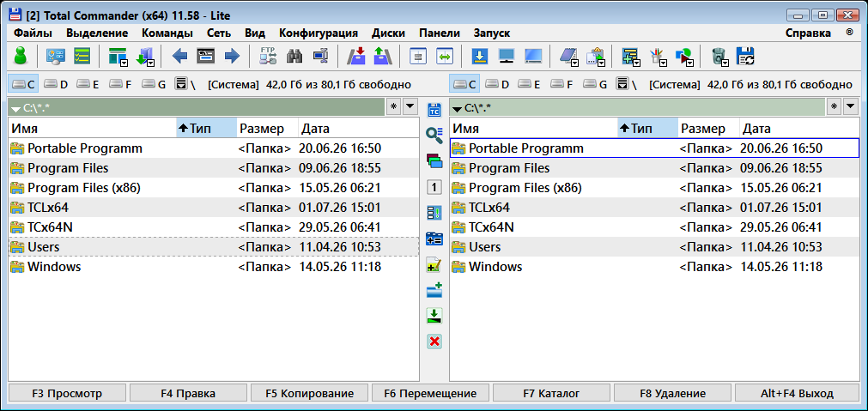Open left panel directory history arrow
The width and height of the screenshot is (868, 411).
[x=410, y=106]
